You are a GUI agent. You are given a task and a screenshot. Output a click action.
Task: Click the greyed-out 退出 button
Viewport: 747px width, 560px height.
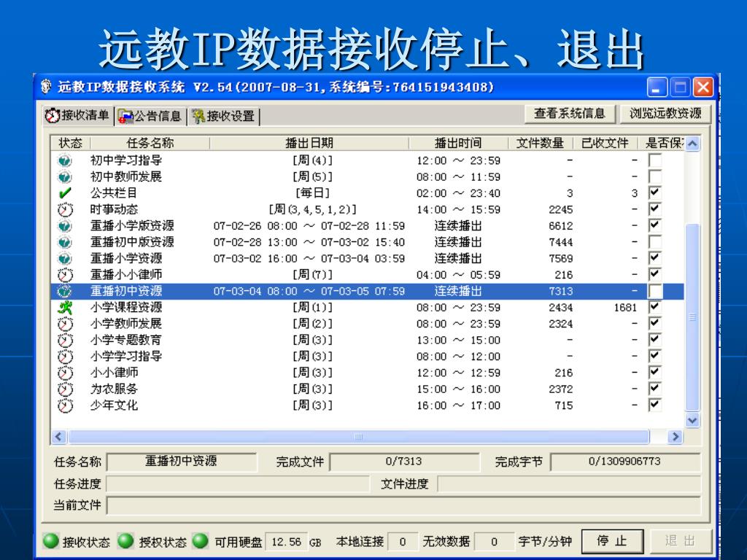pos(681,542)
